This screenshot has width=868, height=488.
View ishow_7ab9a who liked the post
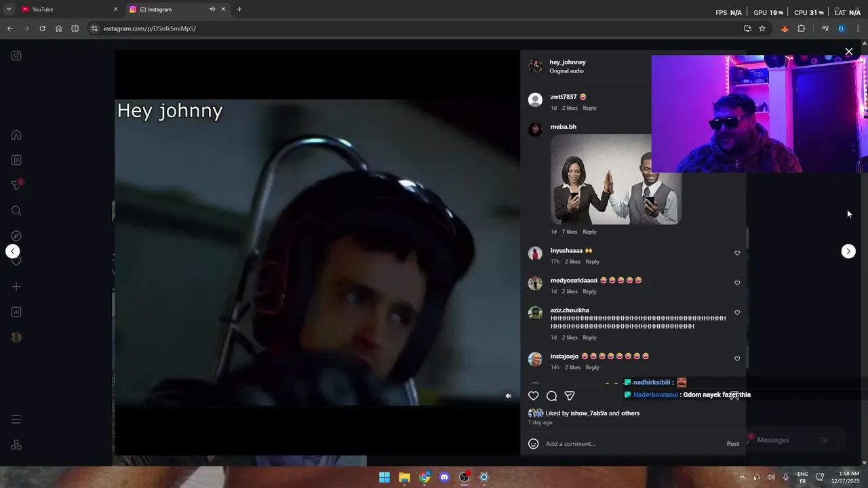(x=589, y=413)
